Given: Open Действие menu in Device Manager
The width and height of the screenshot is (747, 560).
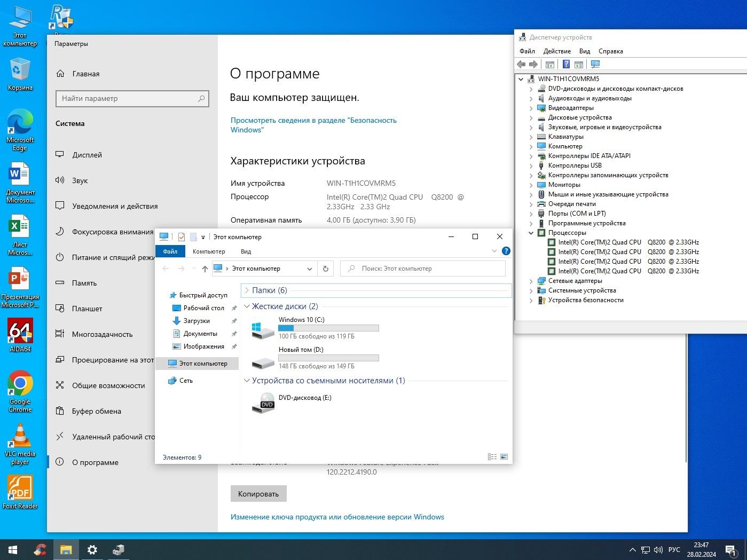Looking at the screenshot, I should click(557, 51).
